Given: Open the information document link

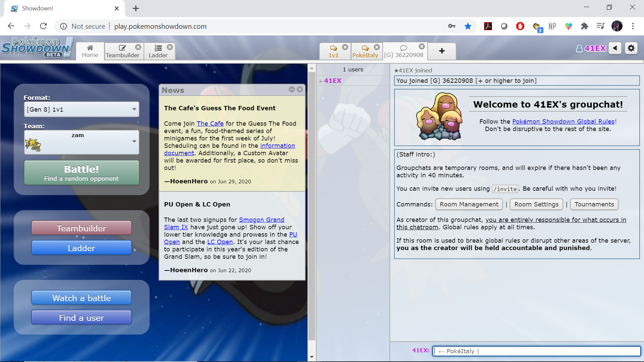Looking at the screenshot, I should 278,145.
